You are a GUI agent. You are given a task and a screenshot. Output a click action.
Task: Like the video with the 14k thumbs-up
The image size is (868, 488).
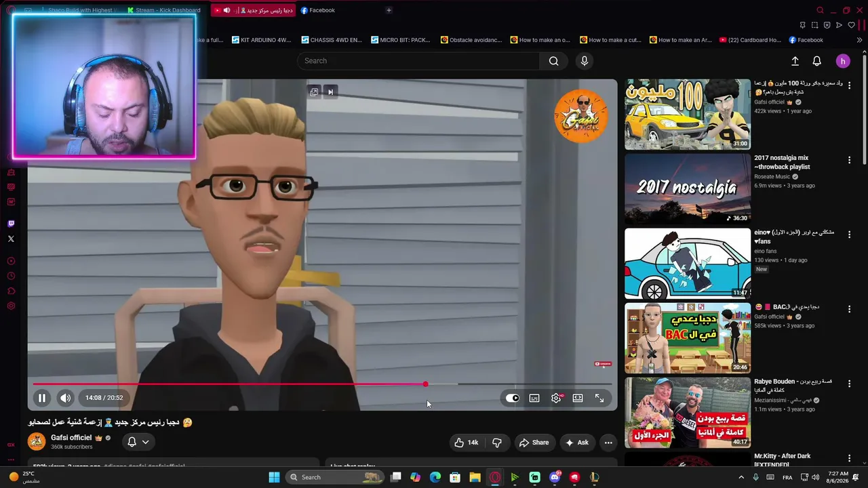pos(466,443)
